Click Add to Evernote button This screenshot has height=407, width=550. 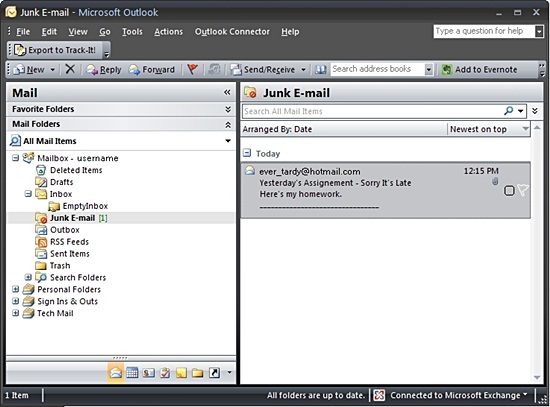479,69
